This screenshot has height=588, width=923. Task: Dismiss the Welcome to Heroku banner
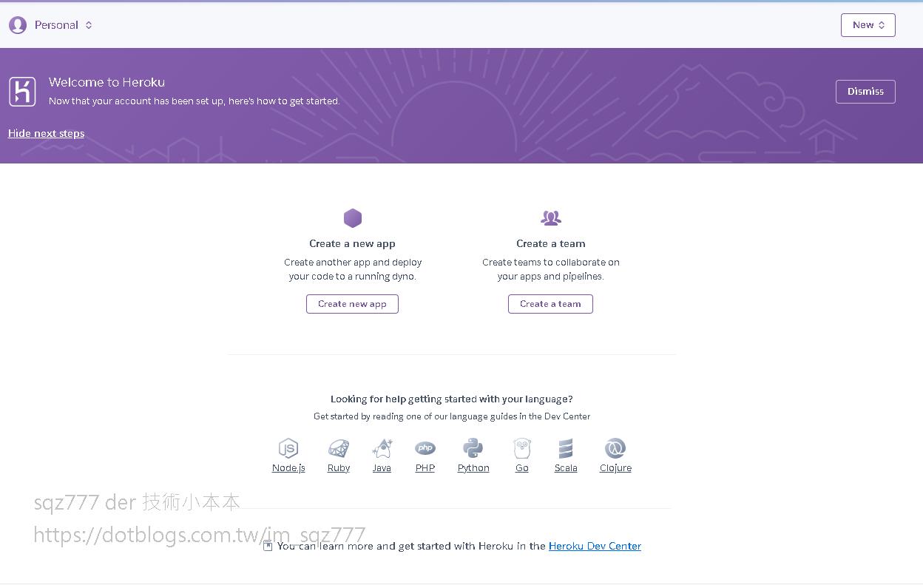pyautogui.click(x=865, y=92)
